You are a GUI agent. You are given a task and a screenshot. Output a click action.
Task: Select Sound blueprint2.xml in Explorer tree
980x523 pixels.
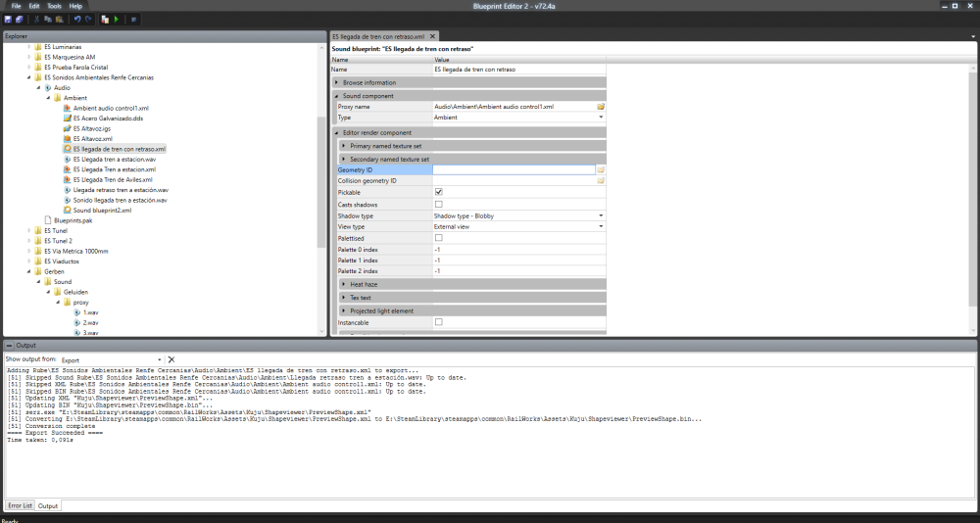click(x=102, y=210)
